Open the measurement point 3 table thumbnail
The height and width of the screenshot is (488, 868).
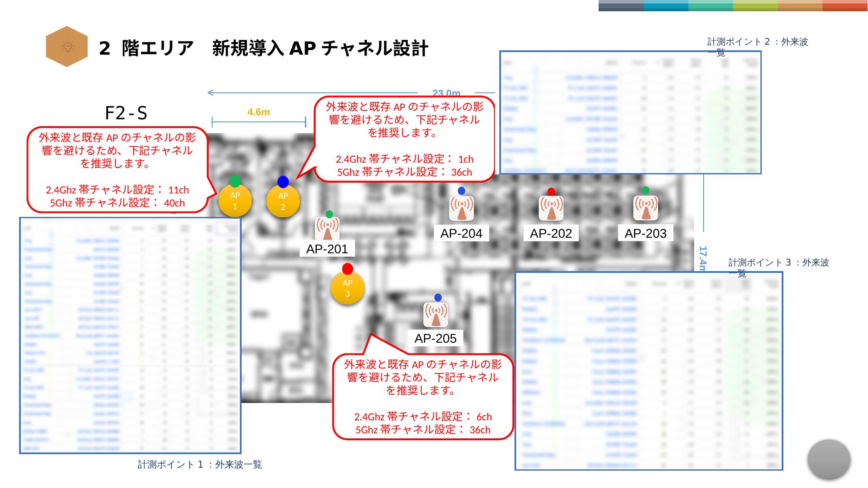coord(649,371)
